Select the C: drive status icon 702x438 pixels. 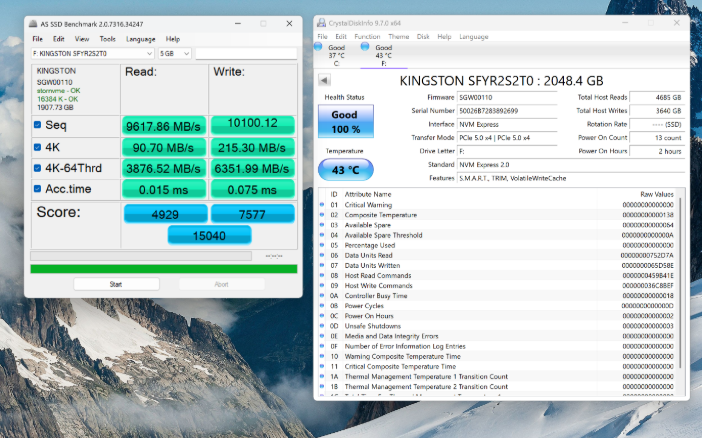click(x=336, y=55)
